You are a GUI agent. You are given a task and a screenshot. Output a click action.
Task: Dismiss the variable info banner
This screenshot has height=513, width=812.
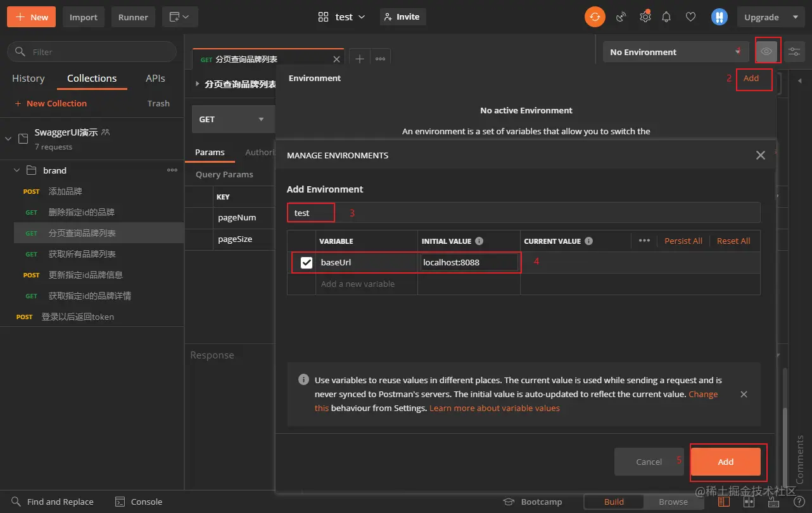744,394
